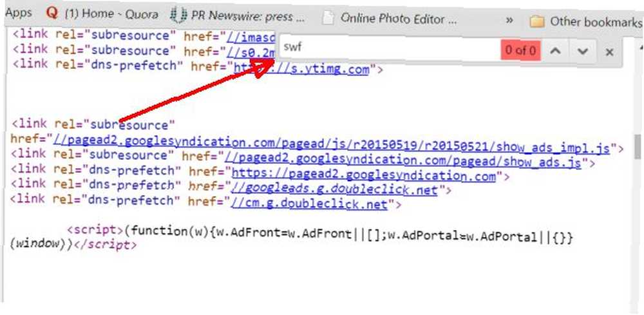Click the 0 of 0 match counter
Screen dimensions: 644x315
click(520, 50)
